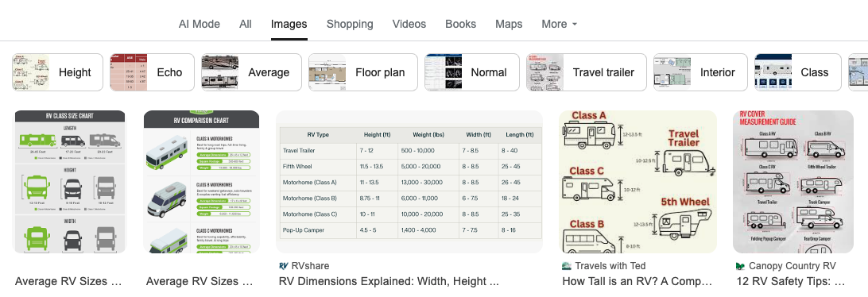868x297 pixels.
Task: Open 'Average RV Sizes' title under comparison chart
Action: pos(200,281)
